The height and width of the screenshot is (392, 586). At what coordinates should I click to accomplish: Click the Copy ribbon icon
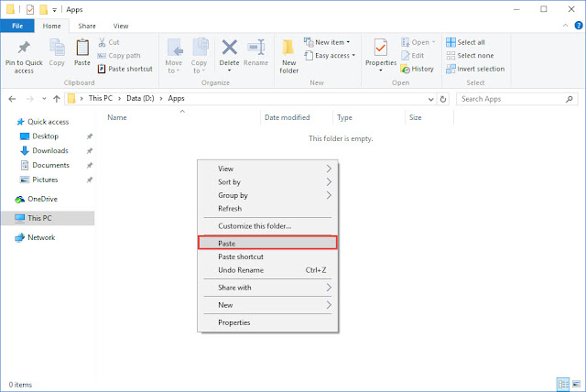(57, 48)
